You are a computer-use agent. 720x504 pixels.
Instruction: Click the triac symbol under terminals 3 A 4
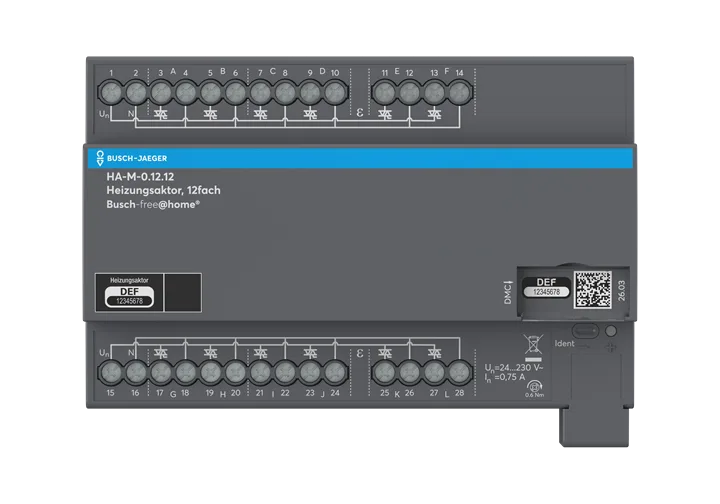click(x=161, y=113)
